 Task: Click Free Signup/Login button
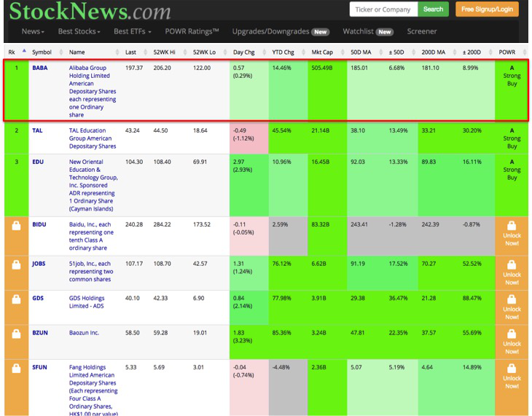click(x=487, y=9)
